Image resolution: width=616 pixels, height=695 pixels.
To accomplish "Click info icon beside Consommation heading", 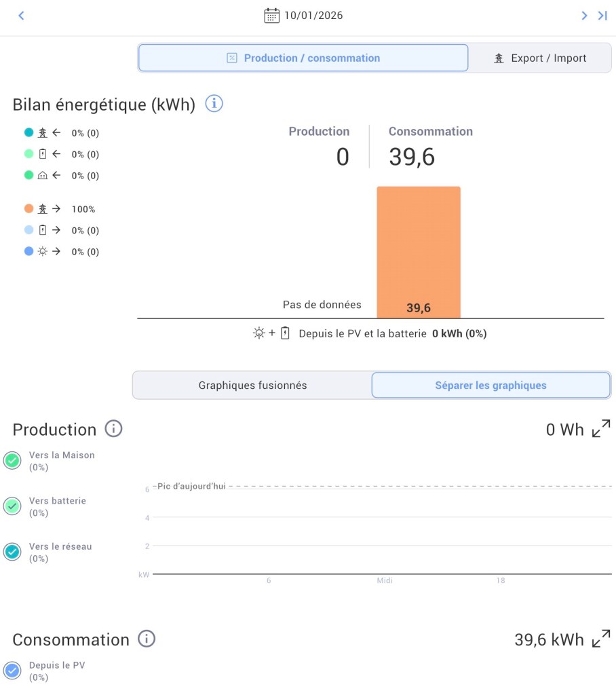I will (147, 639).
